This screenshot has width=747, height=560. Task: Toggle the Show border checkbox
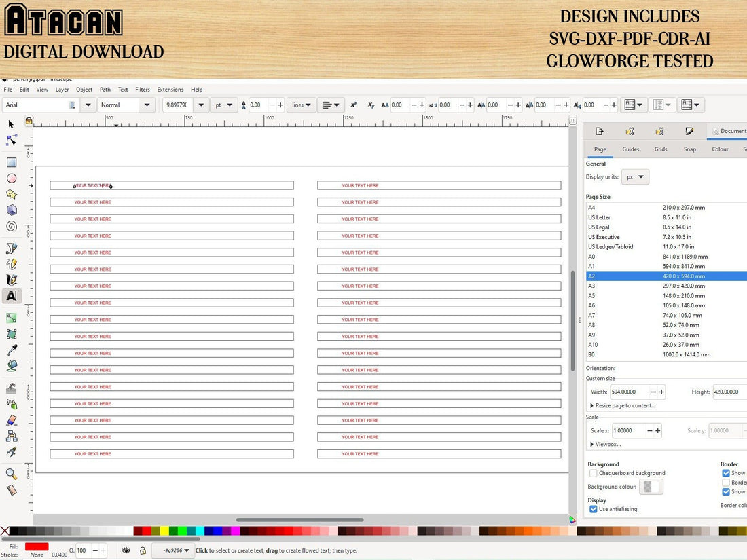[727, 473]
